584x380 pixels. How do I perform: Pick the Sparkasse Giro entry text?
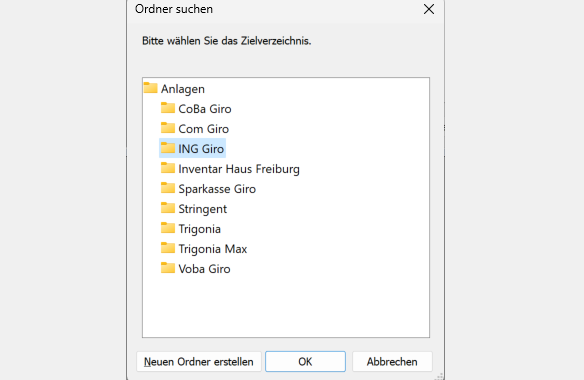(217, 189)
